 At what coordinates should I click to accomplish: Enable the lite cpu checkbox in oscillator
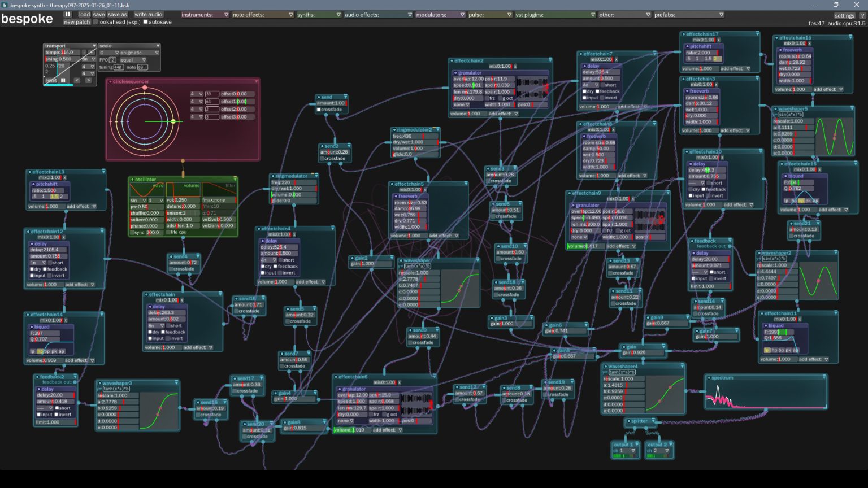coord(168,232)
